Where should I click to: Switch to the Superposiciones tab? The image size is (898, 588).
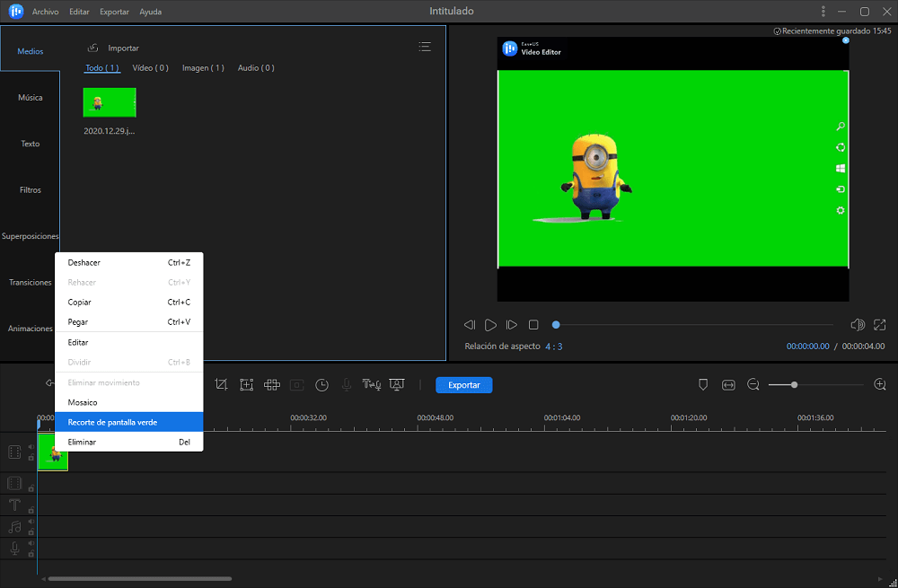[x=30, y=236]
